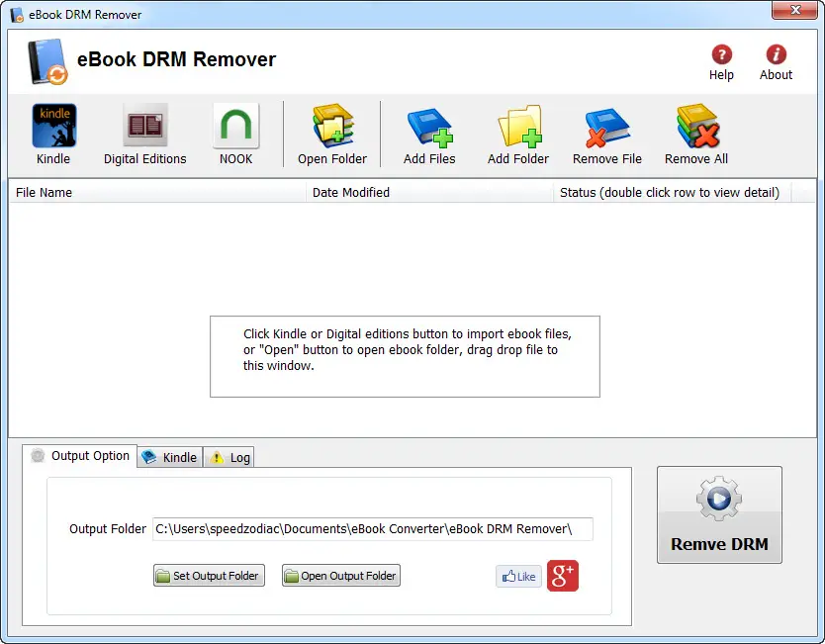
Task: Click the title bar app icon
Action: (17, 15)
